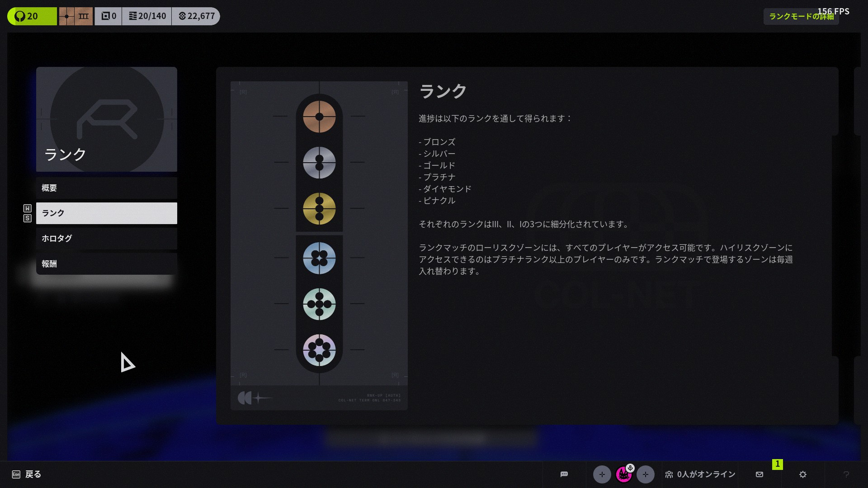This screenshot has height=488, width=868.
Task: Click the Diamond rank emblem icon
Action: 319,304
